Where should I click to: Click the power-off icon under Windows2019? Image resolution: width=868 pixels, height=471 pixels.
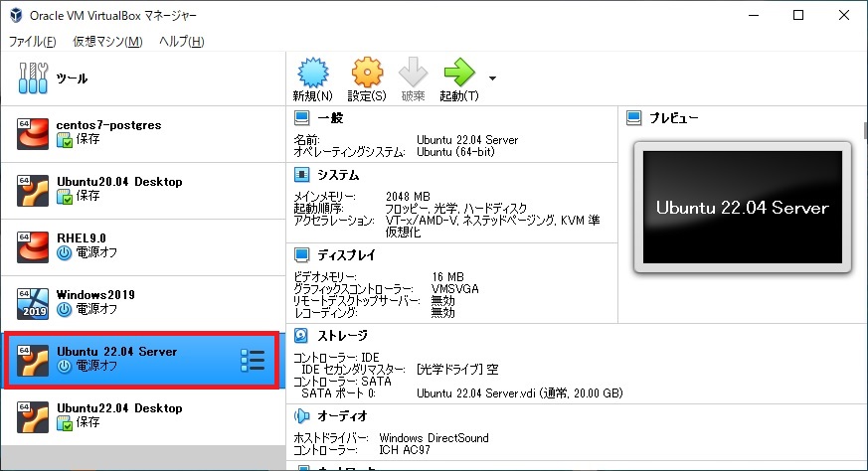[65, 309]
